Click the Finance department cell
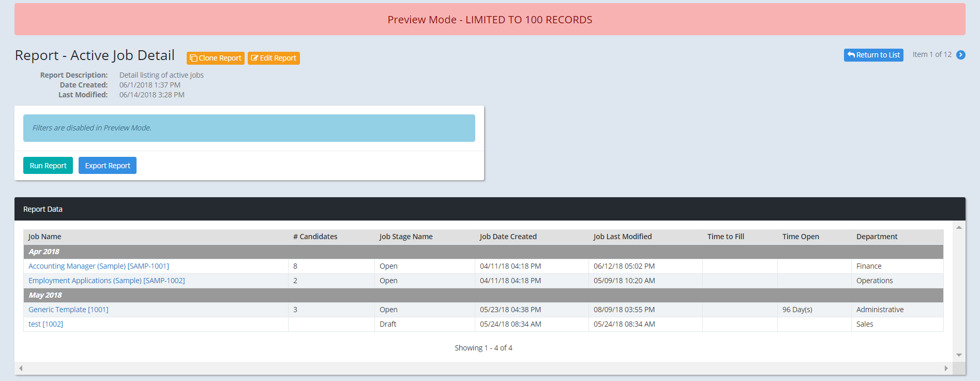980x381 pixels. click(897, 266)
